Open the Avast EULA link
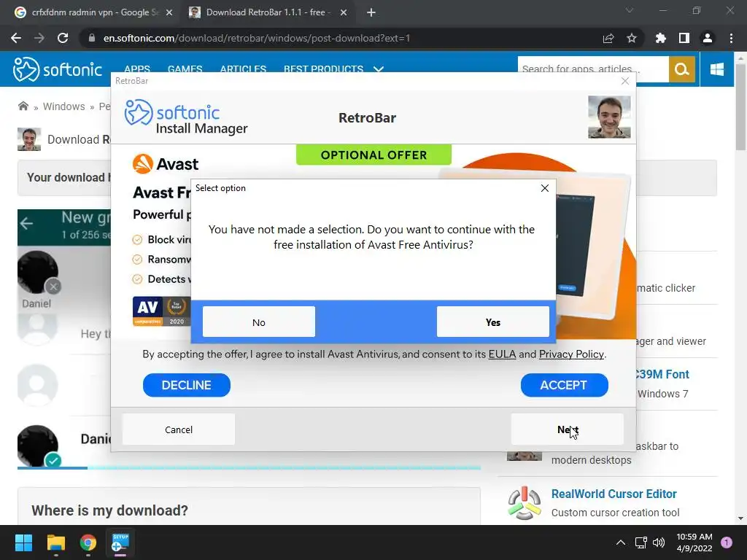The width and height of the screenshot is (747, 560). [502, 354]
